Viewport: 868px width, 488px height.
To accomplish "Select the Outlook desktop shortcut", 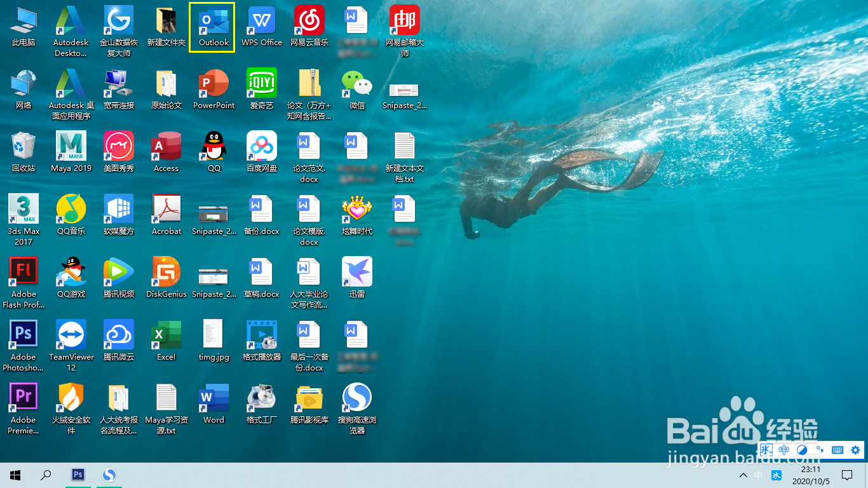I will [x=214, y=27].
